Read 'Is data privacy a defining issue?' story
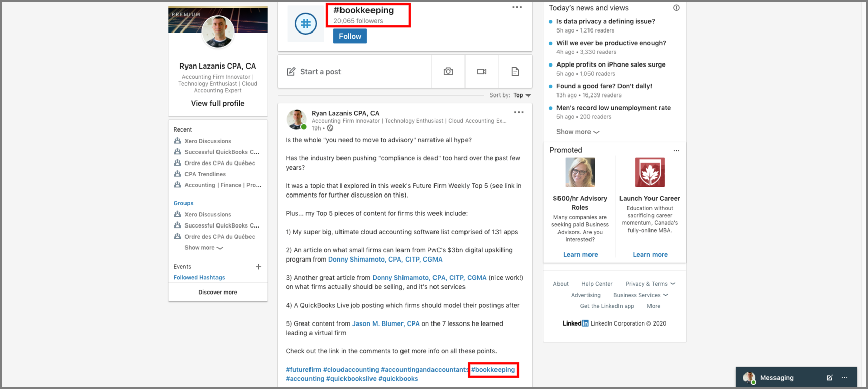 [x=606, y=21]
